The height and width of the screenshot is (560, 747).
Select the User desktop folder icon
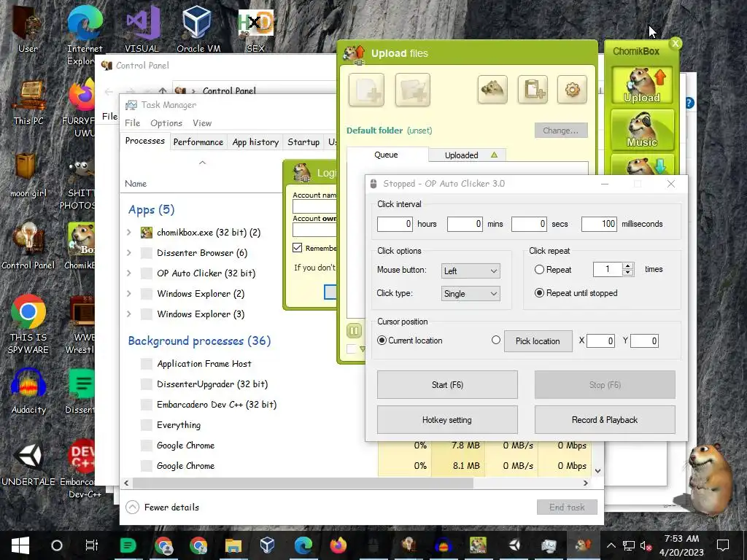(28, 29)
